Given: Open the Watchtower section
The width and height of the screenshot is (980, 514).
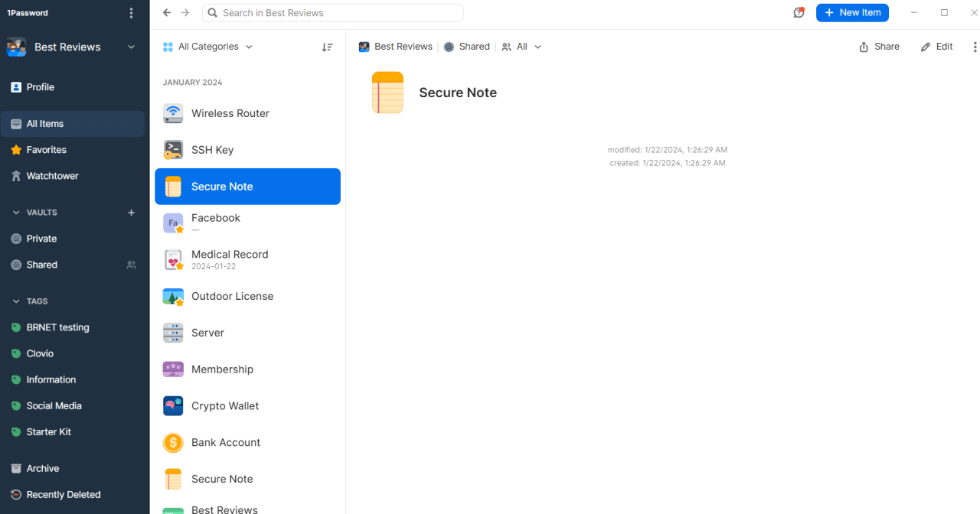Looking at the screenshot, I should (x=54, y=175).
